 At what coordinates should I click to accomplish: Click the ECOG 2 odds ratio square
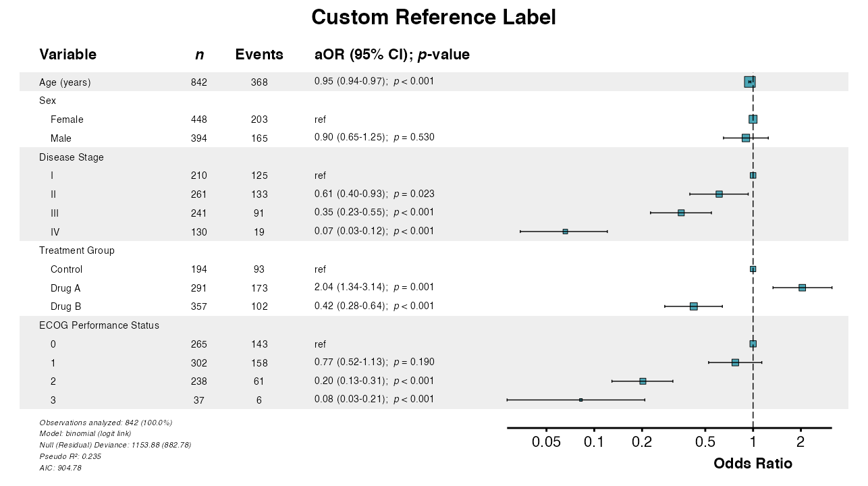click(643, 381)
